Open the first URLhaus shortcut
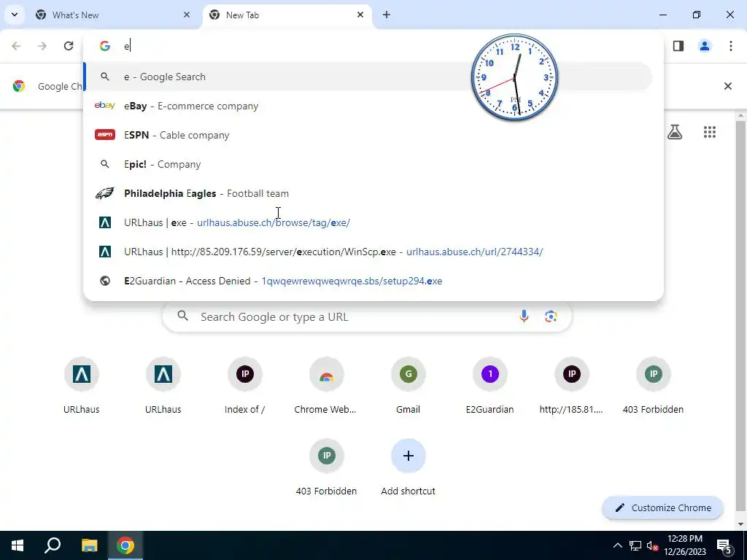Screen dimensions: 747x560 click(x=82, y=386)
